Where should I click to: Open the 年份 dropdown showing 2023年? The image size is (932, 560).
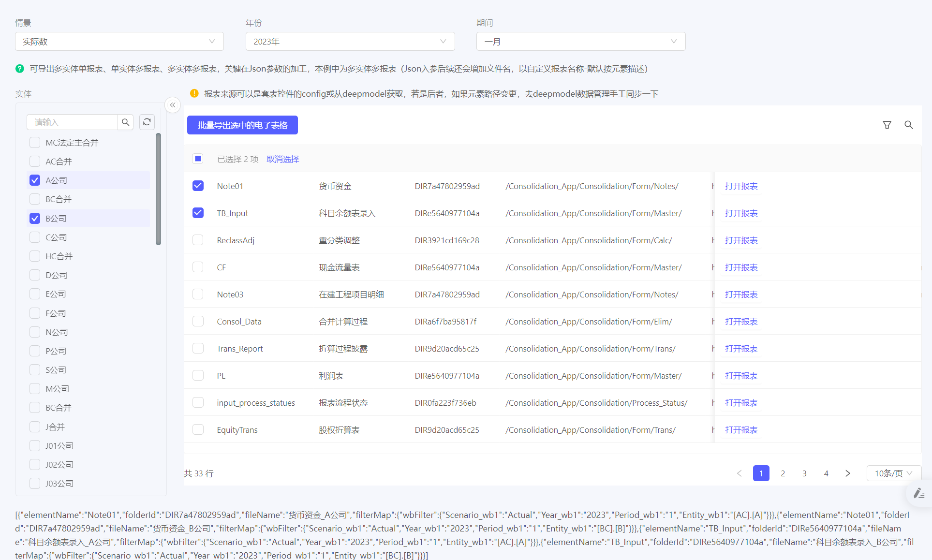[350, 42]
